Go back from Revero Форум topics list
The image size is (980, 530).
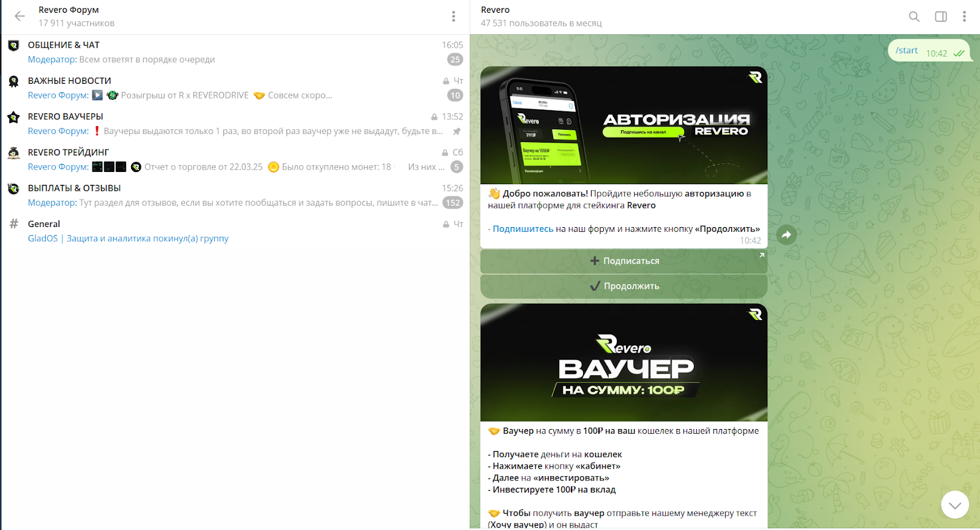(20, 17)
